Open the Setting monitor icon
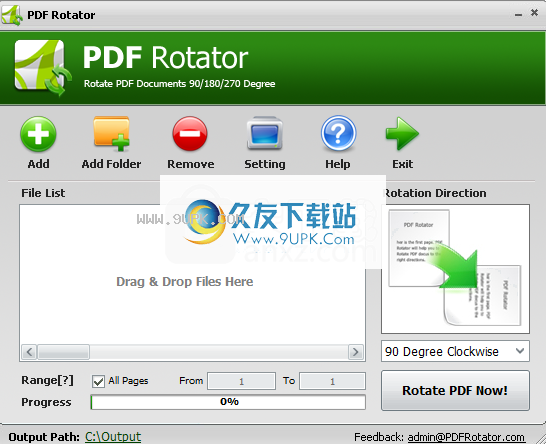The image size is (546, 444). 265,133
